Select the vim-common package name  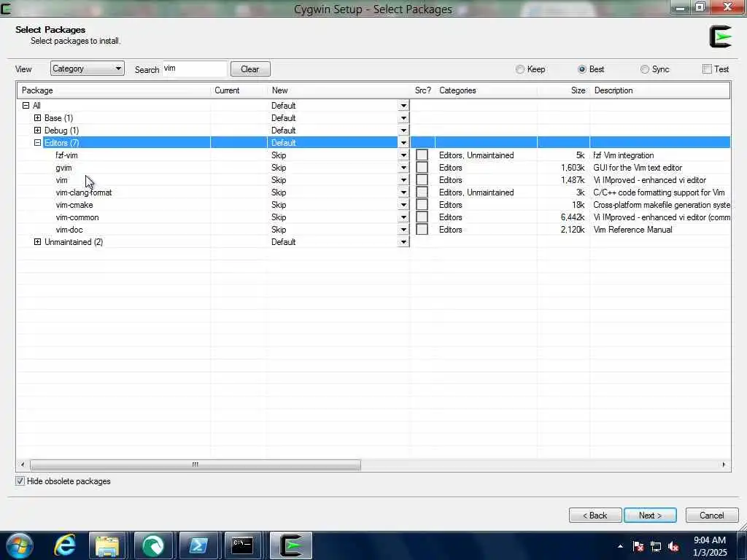click(77, 217)
